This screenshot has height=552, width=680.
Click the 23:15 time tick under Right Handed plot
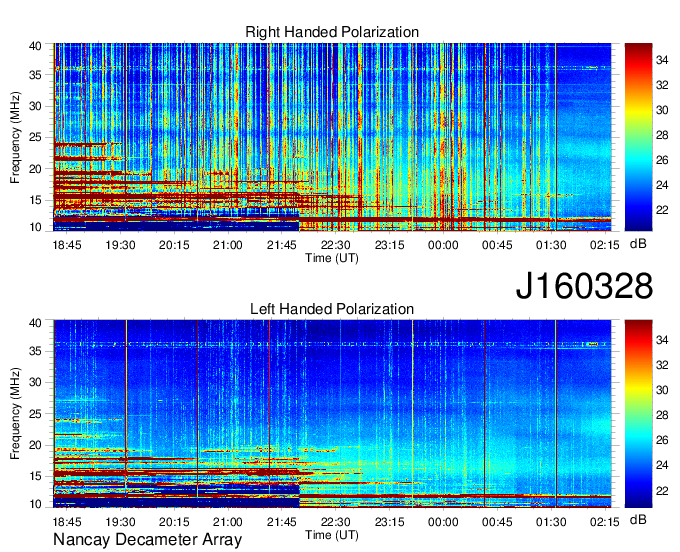click(x=389, y=245)
